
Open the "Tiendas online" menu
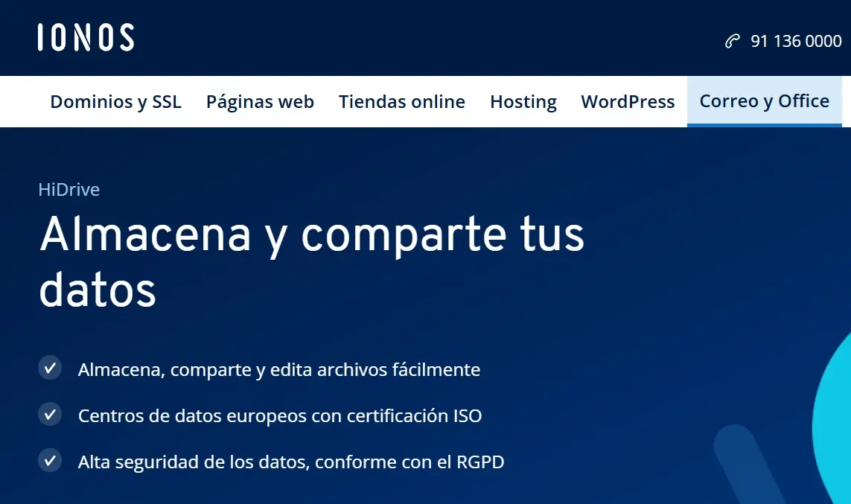pos(402,101)
